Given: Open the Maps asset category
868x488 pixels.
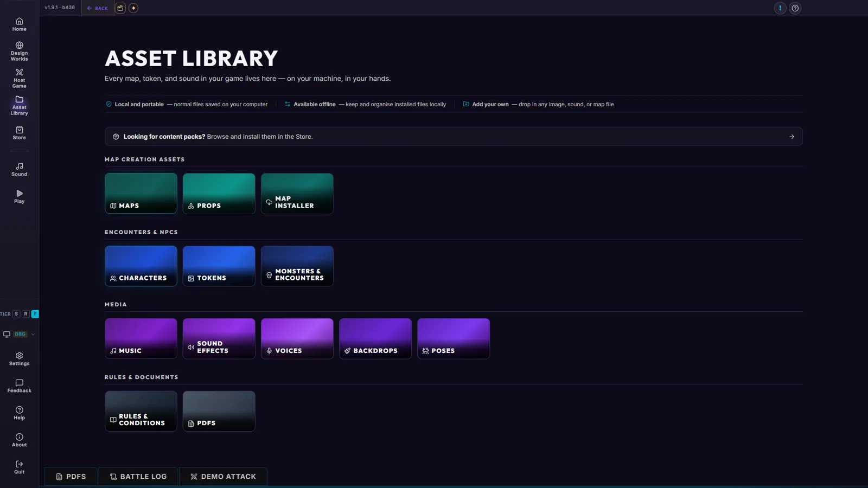Looking at the screenshot, I should pyautogui.click(x=141, y=194).
